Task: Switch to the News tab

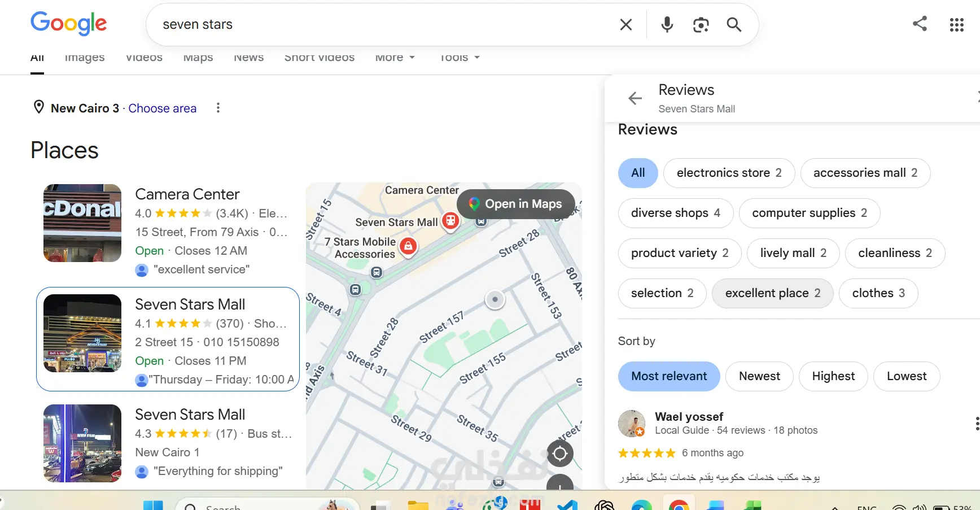Action: [249, 58]
